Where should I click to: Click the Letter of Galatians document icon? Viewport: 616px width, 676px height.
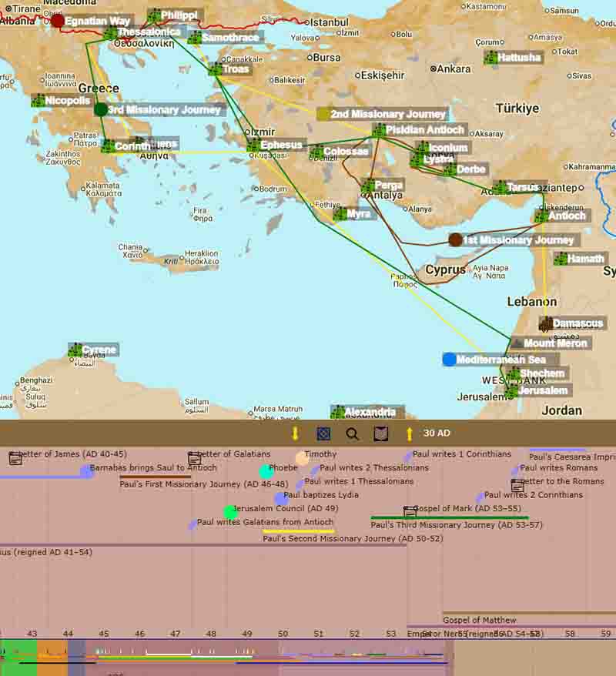pos(195,458)
